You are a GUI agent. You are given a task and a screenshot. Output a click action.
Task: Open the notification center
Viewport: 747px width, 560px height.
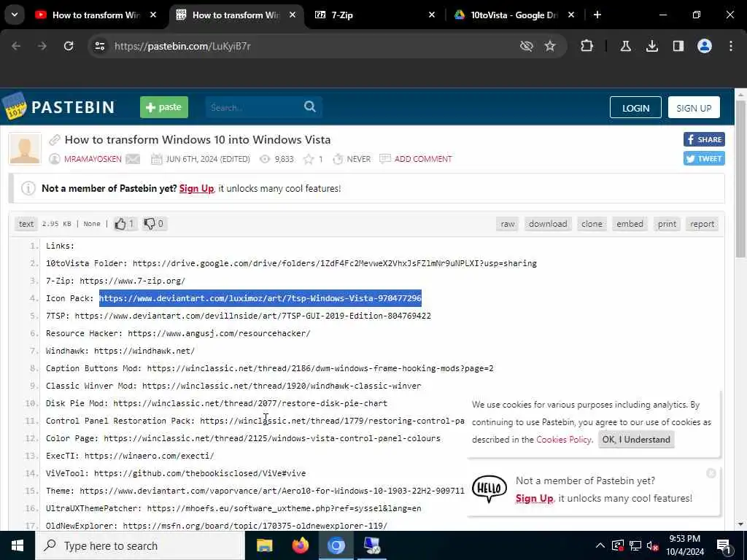(x=724, y=545)
